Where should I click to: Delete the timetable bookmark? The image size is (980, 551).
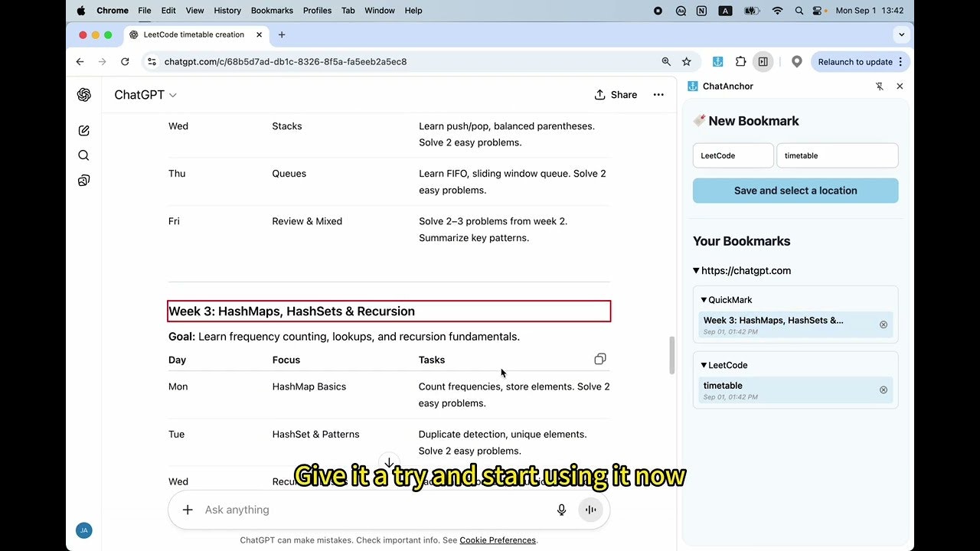(884, 390)
